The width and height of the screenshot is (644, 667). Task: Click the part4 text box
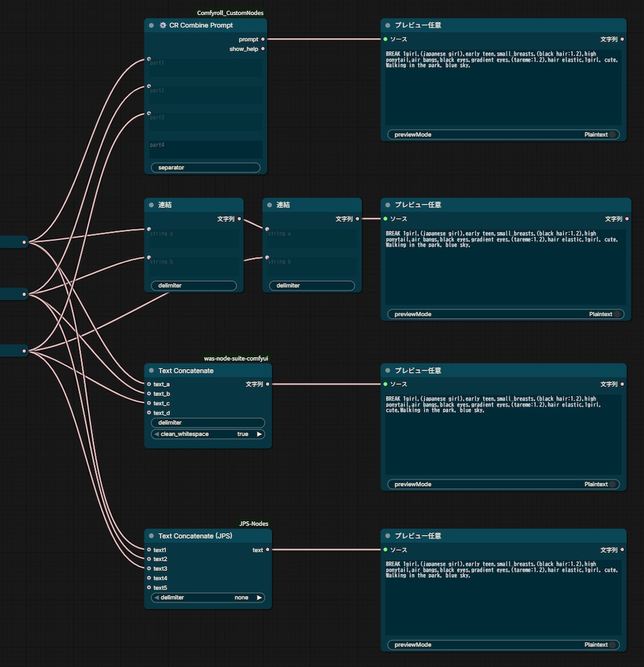click(x=206, y=150)
